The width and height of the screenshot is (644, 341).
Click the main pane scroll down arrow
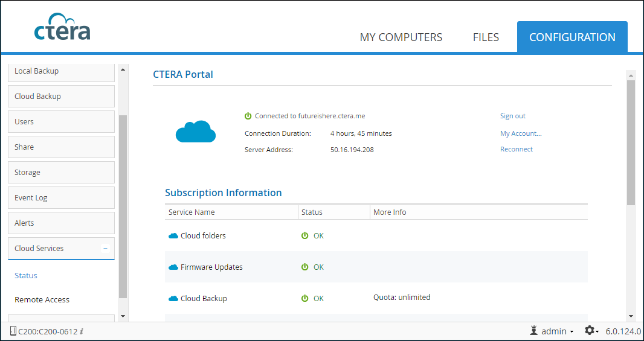pos(631,316)
